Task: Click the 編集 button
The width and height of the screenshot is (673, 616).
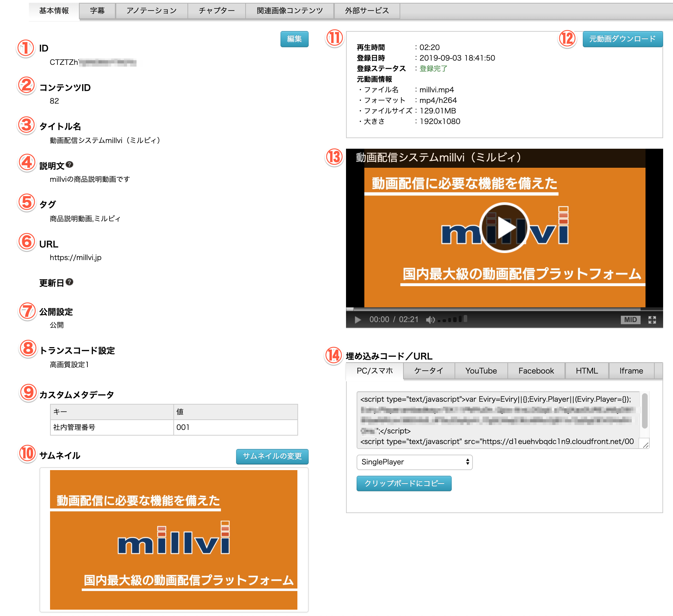Action: (294, 39)
